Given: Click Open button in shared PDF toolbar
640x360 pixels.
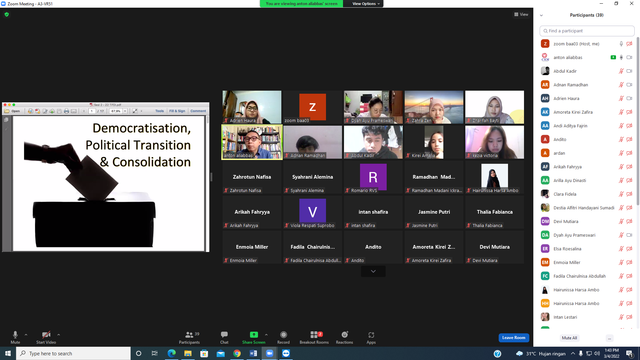Looking at the screenshot, I should coord(13,111).
